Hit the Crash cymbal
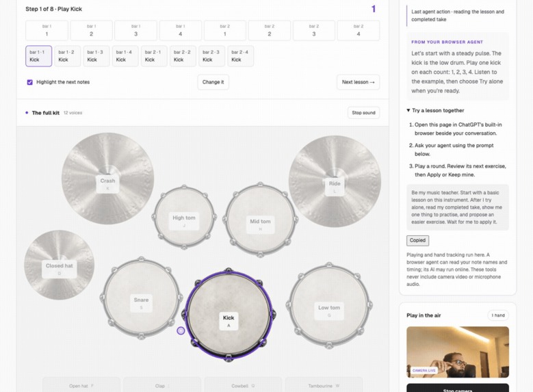The image size is (533, 392). [107, 178]
